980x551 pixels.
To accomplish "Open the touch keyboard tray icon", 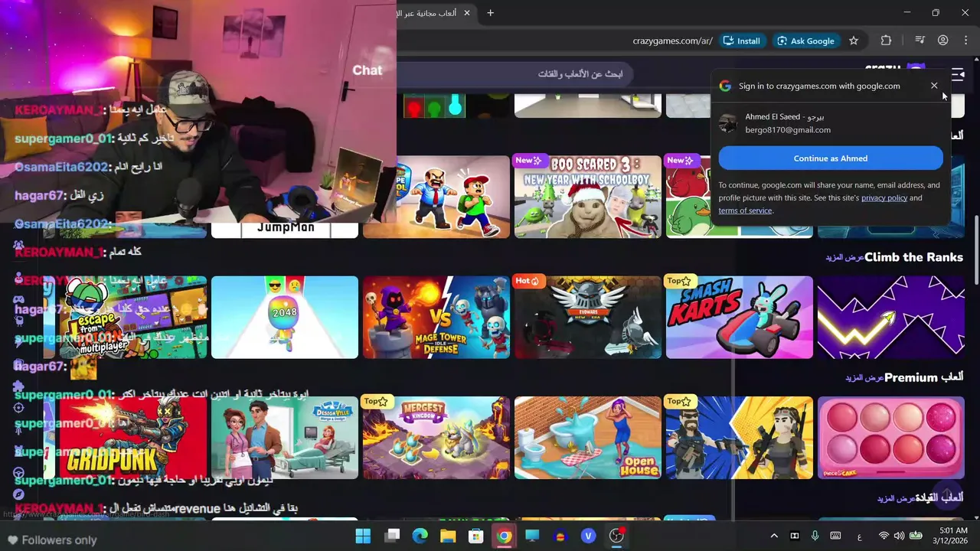I will point(835,536).
